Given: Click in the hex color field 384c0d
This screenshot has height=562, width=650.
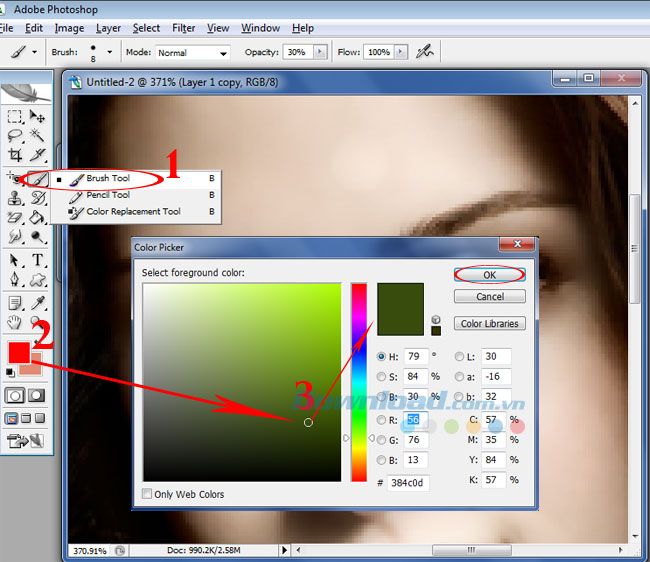Looking at the screenshot, I should pyautogui.click(x=407, y=483).
